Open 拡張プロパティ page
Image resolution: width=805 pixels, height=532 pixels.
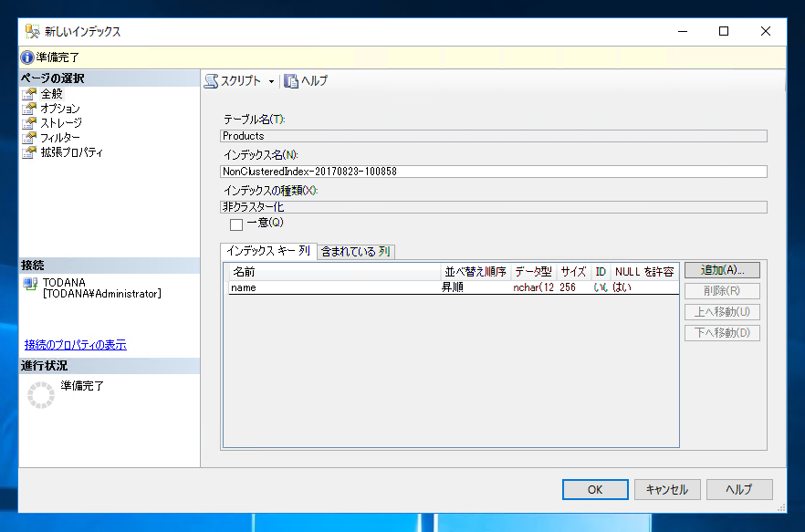71,152
